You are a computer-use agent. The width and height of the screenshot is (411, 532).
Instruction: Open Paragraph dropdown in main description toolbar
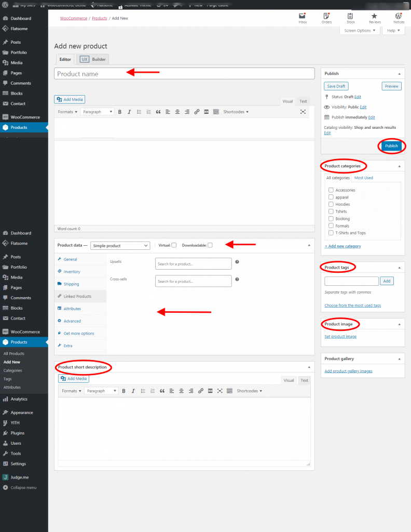pos(97,112)
